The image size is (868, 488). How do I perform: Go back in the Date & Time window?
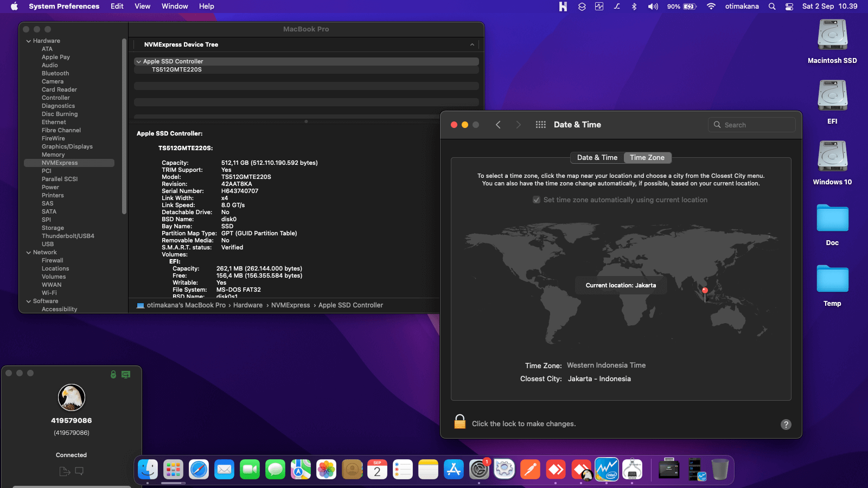[x=498, y=125]
